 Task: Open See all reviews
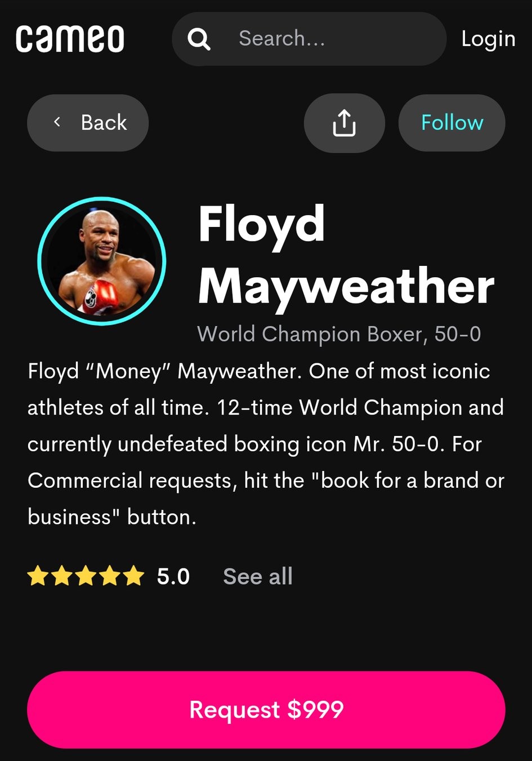[258, 576]
